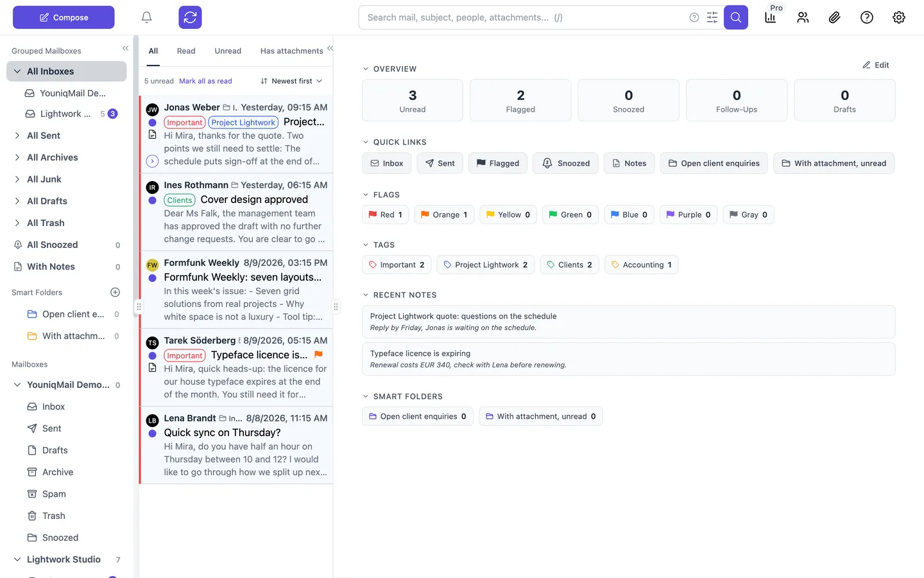This screenshot has height=578, width=924.
Task: Expand the All Archives group
Action: tap(17, 157)
